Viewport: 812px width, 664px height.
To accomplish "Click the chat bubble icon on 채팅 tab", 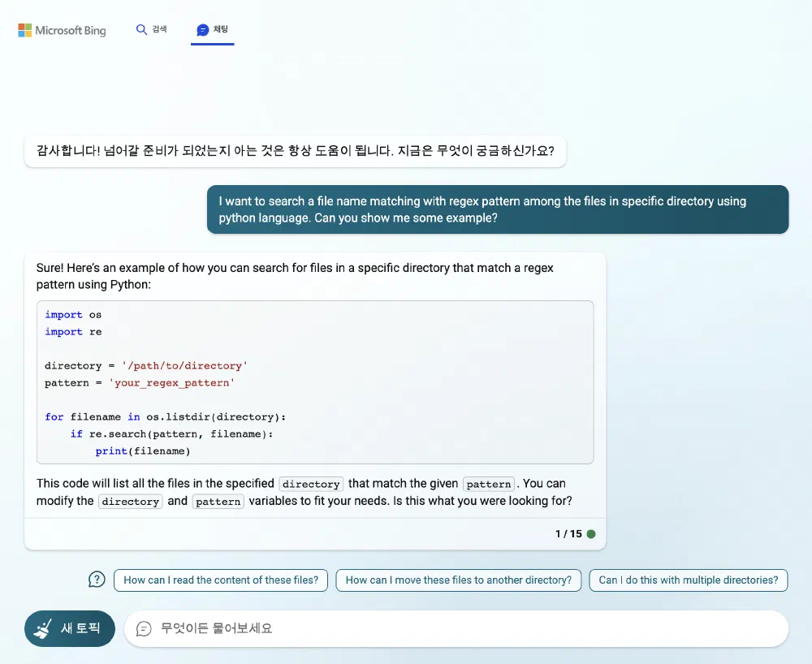I will coord(202,29).
